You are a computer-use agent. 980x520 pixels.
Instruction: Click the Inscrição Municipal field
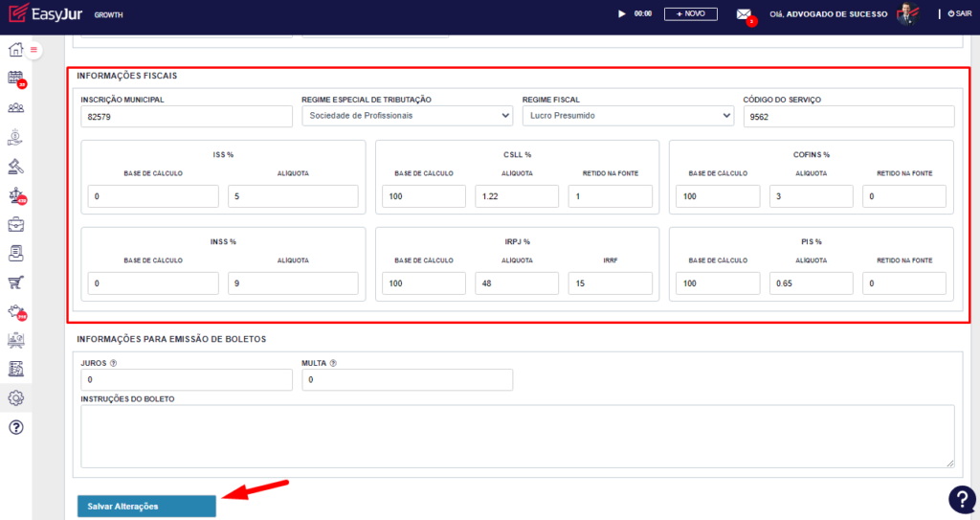pos(187,117)
